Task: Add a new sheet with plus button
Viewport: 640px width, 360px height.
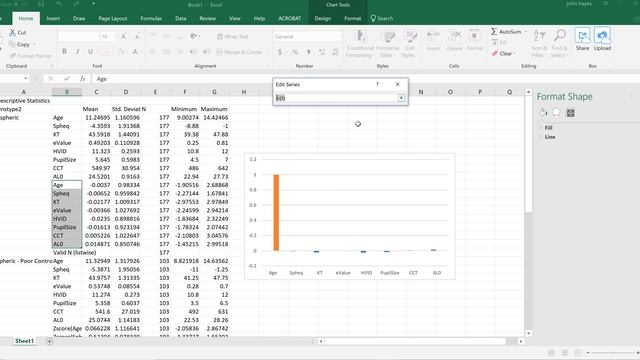Action: (49, 341)
